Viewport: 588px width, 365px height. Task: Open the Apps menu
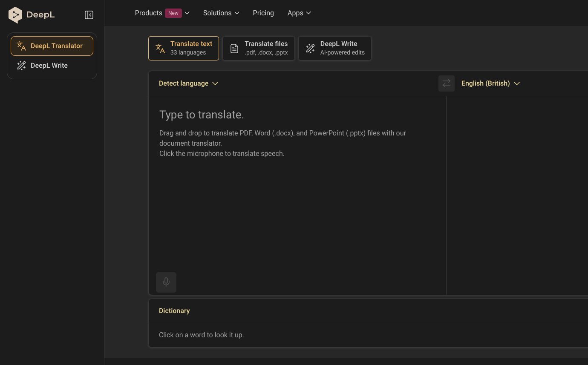coord(299,13)
